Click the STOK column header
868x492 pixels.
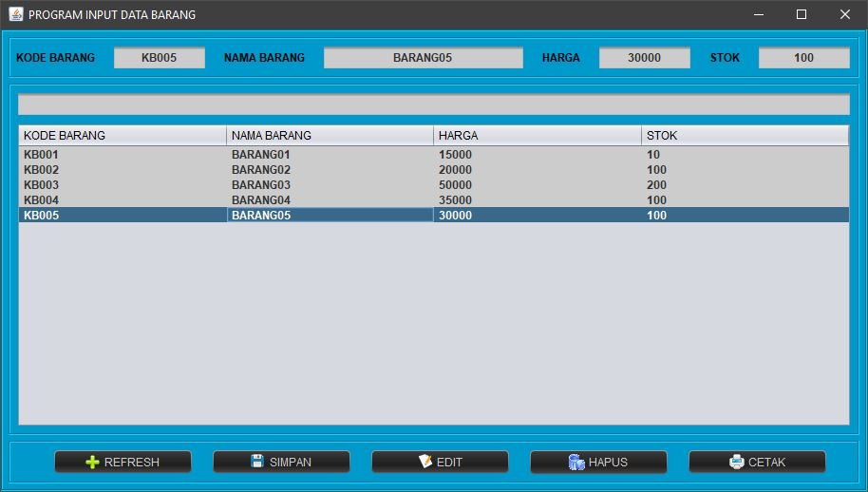(x=745, y=136)
